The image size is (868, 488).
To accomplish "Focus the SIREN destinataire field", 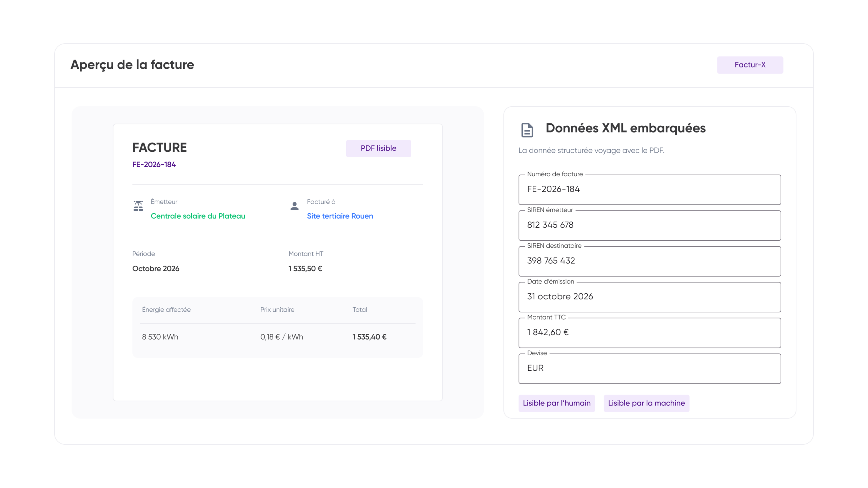I will click(649, 261).
